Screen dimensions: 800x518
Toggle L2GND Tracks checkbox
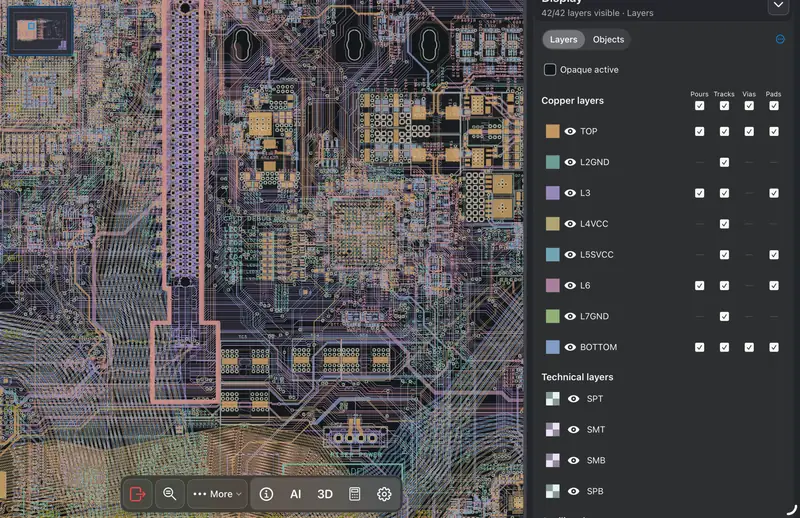724,162
